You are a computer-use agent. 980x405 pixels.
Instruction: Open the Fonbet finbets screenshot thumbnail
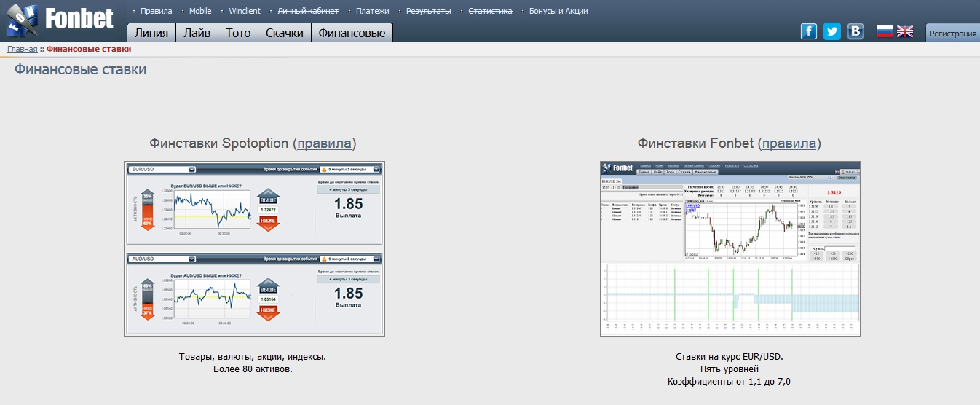coord(730,249)
